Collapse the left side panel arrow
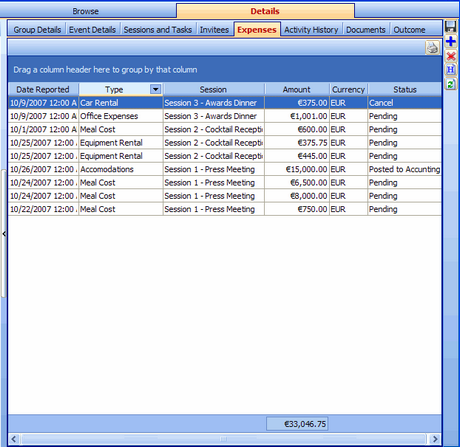Viewport: 460px width, 447px height. (x=4, y=234)
